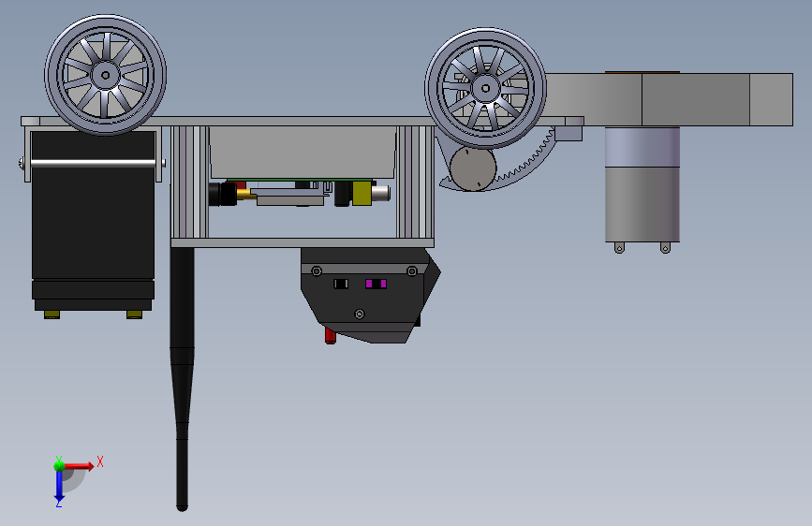Select the black rectangular switch on housing
812x526 pixels.
(x=341, y=284)
